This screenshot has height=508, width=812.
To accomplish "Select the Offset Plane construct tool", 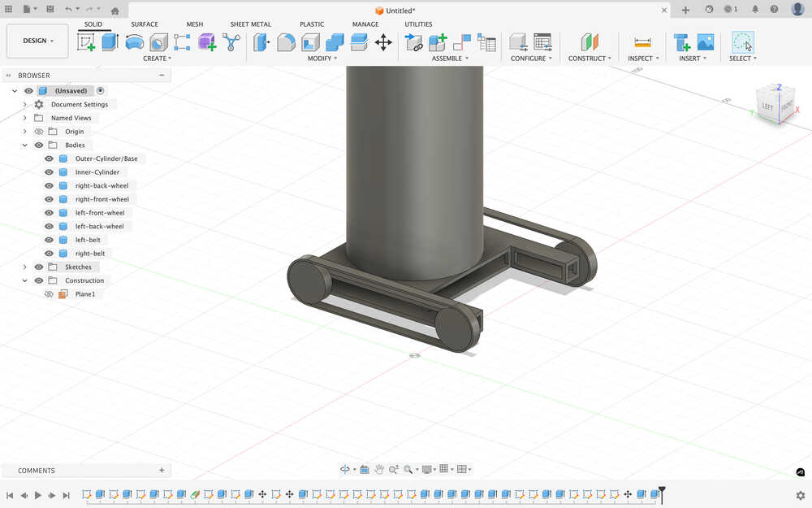I will (x=590, y=42).
